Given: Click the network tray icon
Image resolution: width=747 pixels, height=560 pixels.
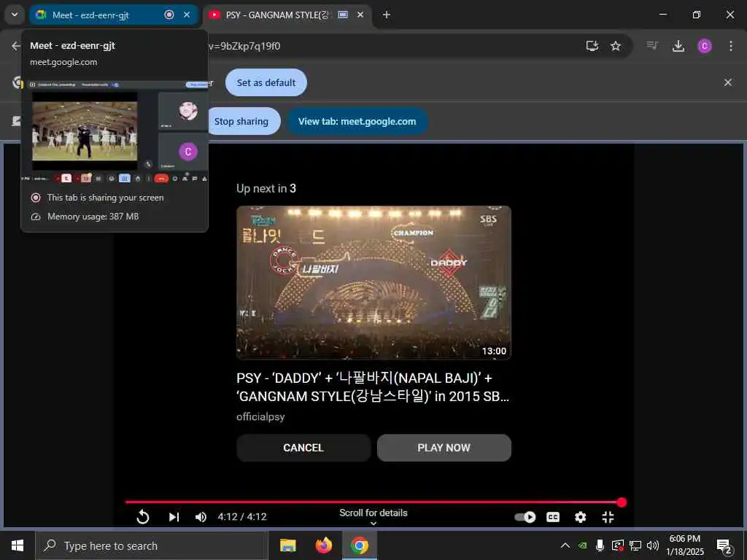Looking at the screenshot, I should (635, 545).
